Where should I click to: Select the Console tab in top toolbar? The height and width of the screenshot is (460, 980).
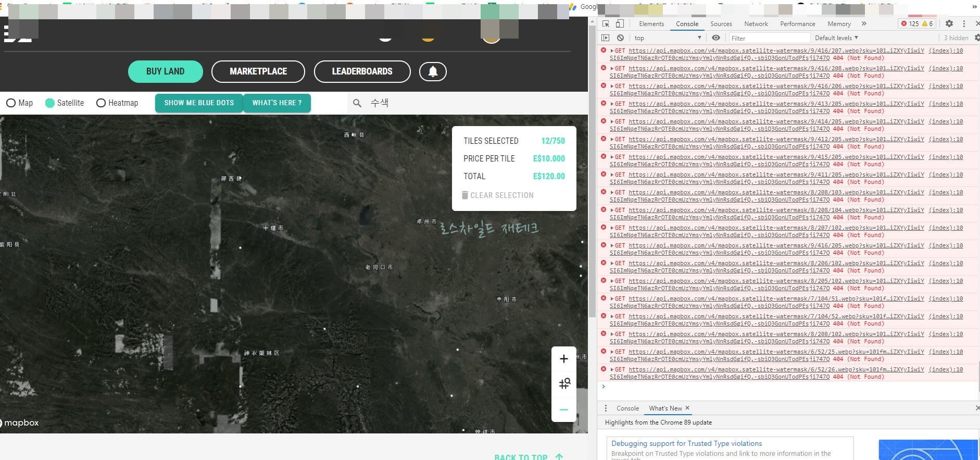coord(687,24)
